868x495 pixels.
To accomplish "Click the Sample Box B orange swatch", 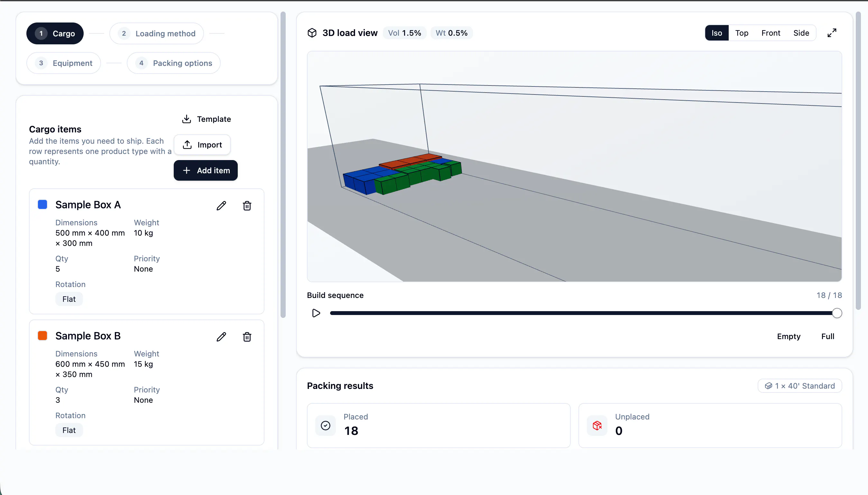I will pyautogui.click(x=42, y=336).
